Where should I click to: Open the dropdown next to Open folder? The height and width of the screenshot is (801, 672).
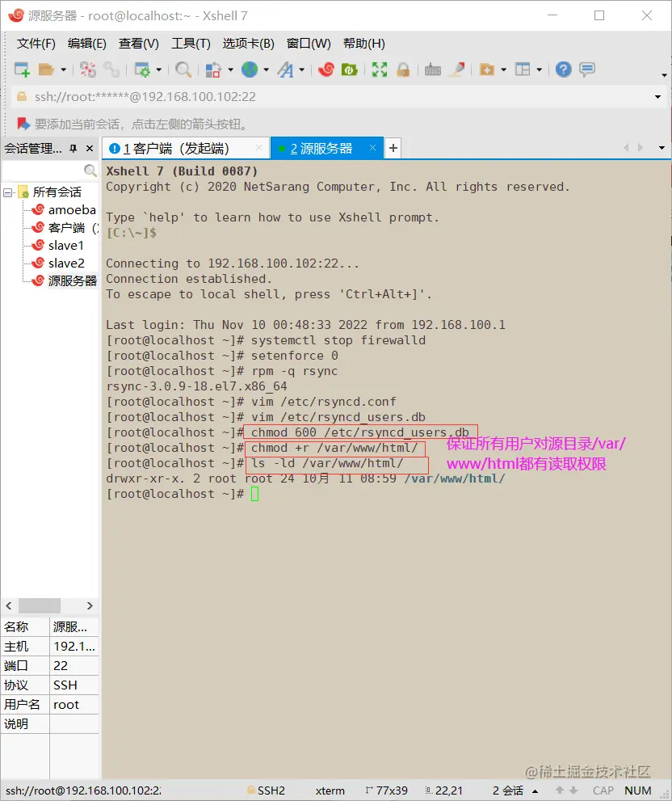click(63, 70)
